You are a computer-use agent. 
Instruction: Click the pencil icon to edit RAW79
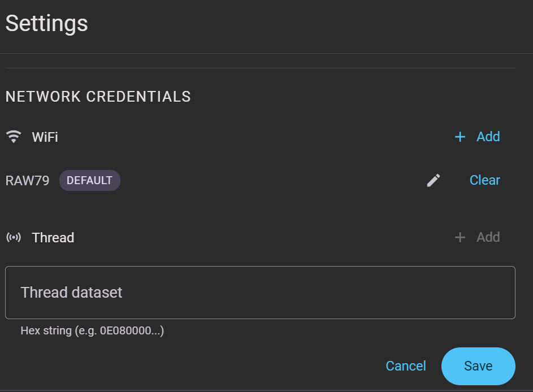[434, 180]
